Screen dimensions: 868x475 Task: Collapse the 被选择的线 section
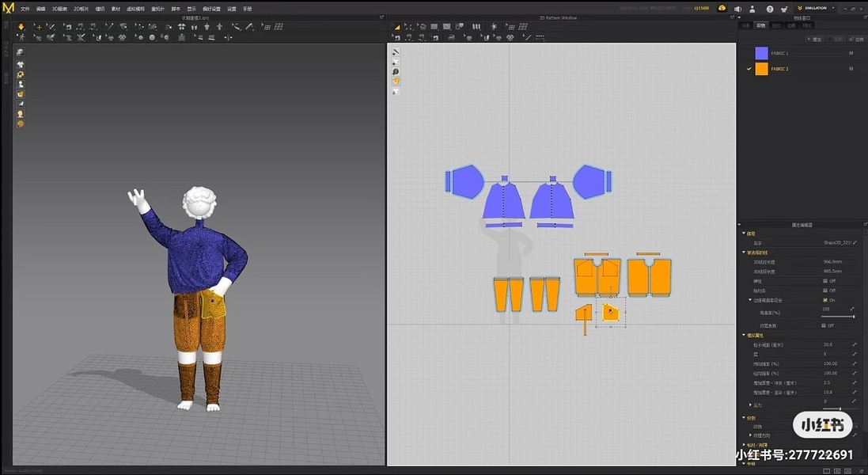[744, 253]
